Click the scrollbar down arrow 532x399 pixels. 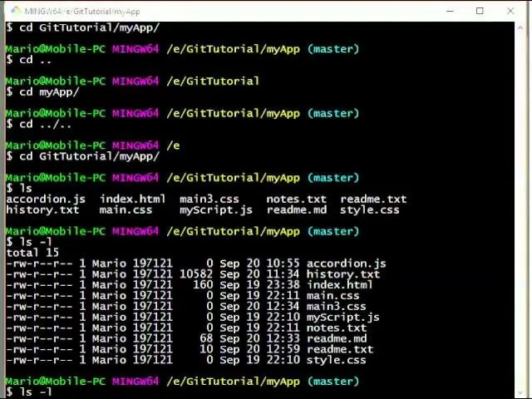tap(520, 393)
